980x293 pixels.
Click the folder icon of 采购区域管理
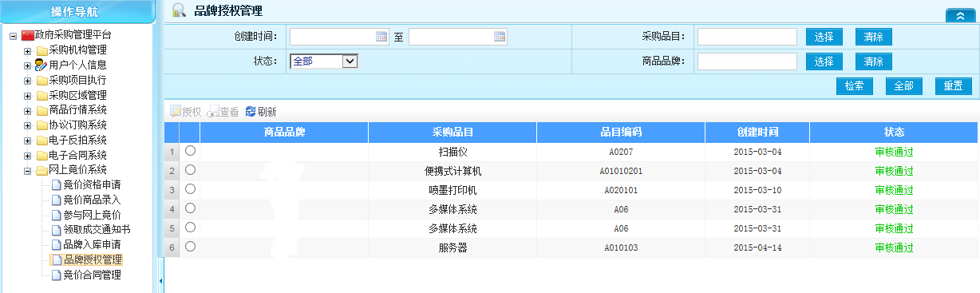click(x=41, y=96)
